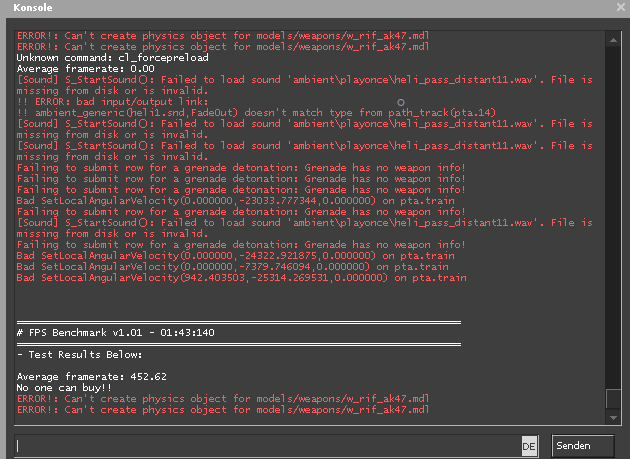Click the console scrollbar thumb
Screen dimensions: 630x459
tap(613, 399)
